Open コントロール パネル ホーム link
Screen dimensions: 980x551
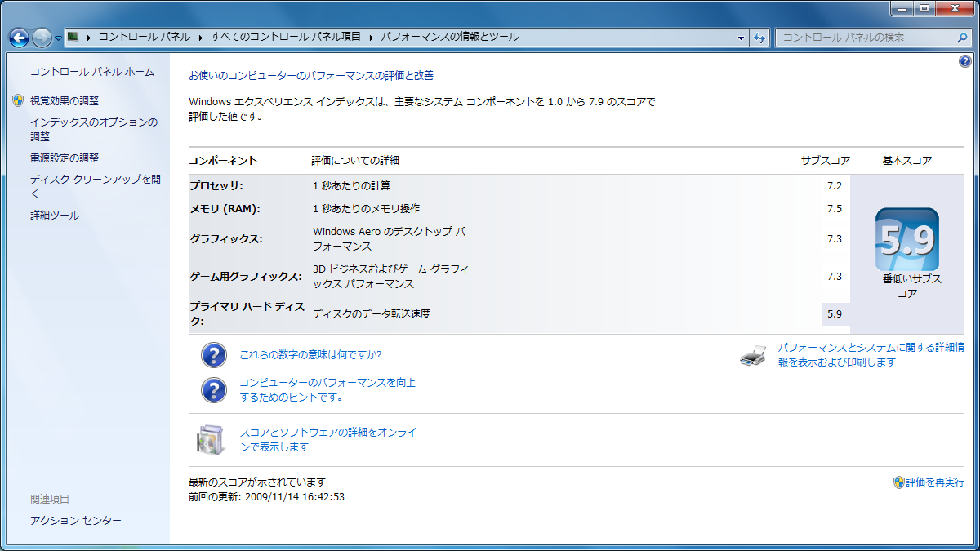pos(92,72)
